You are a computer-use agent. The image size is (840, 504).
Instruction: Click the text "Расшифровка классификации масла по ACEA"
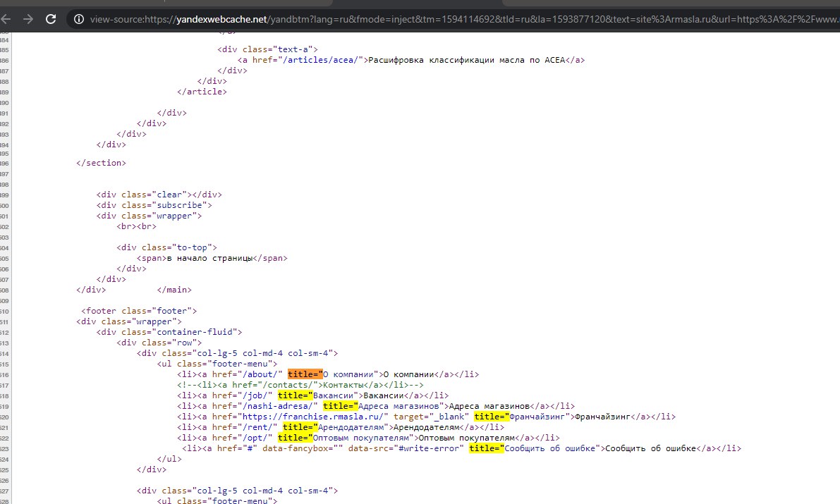467,60
